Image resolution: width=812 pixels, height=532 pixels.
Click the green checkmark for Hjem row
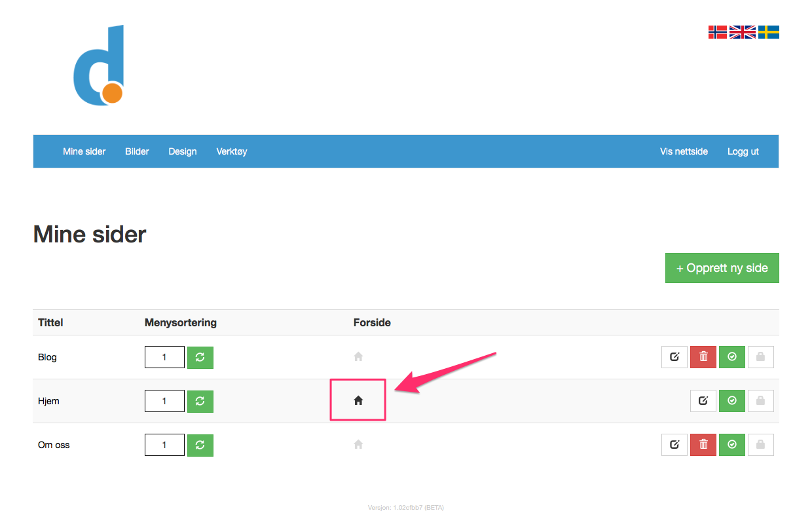click(x=732, y=401)
